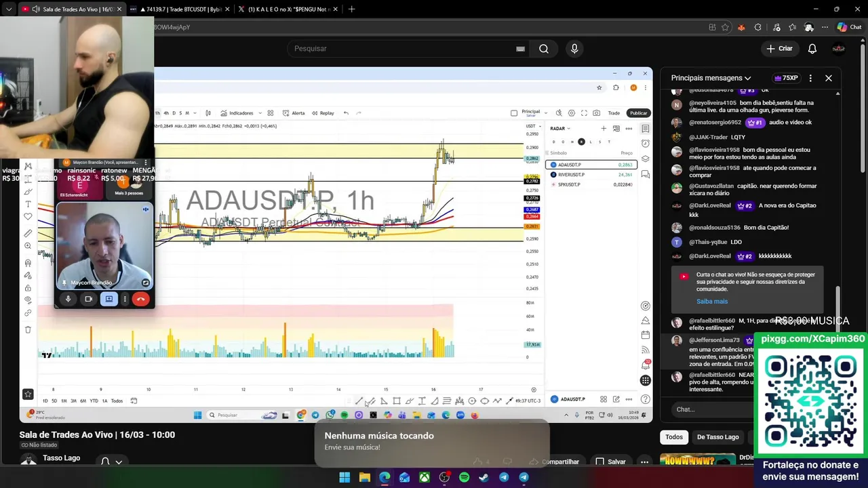
Task: Select ADAUSDT.P in watchlist
Action: point(591,165)
